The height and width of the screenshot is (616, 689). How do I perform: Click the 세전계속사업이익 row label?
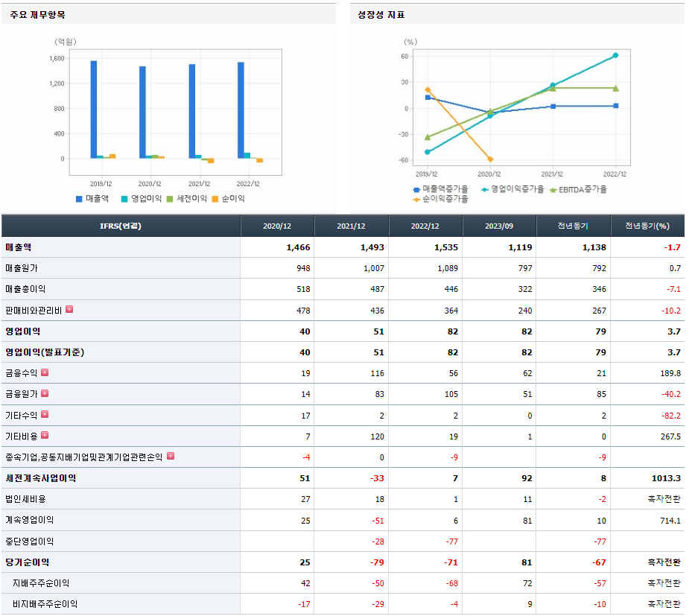point(41,478)
